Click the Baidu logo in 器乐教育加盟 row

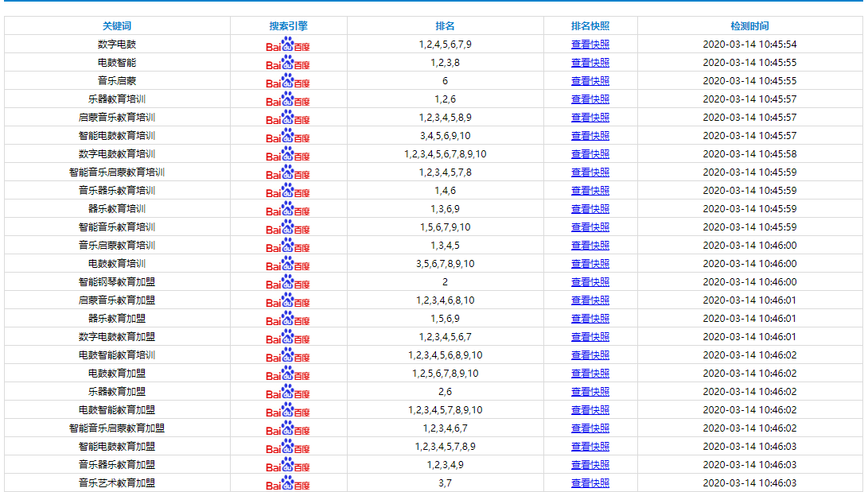point(288,318)
